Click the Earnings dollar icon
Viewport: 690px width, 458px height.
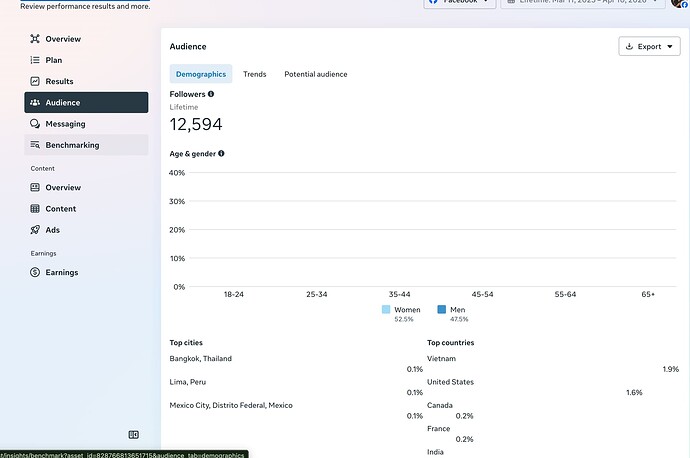click(x=35, y=272)
